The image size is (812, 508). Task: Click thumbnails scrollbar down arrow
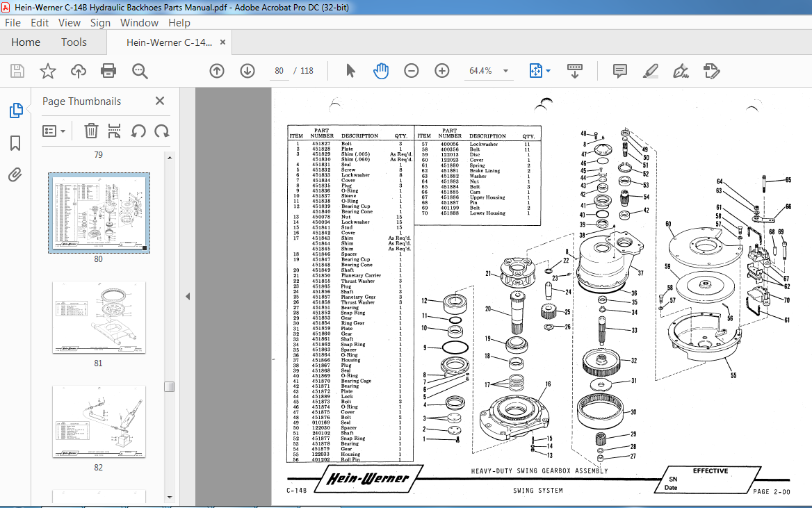click(170, 498)
